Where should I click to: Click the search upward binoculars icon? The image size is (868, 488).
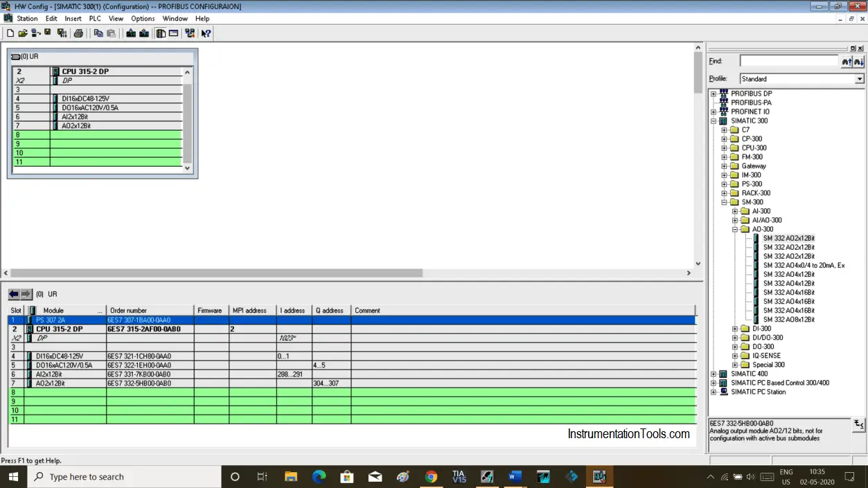coord(847,62)
